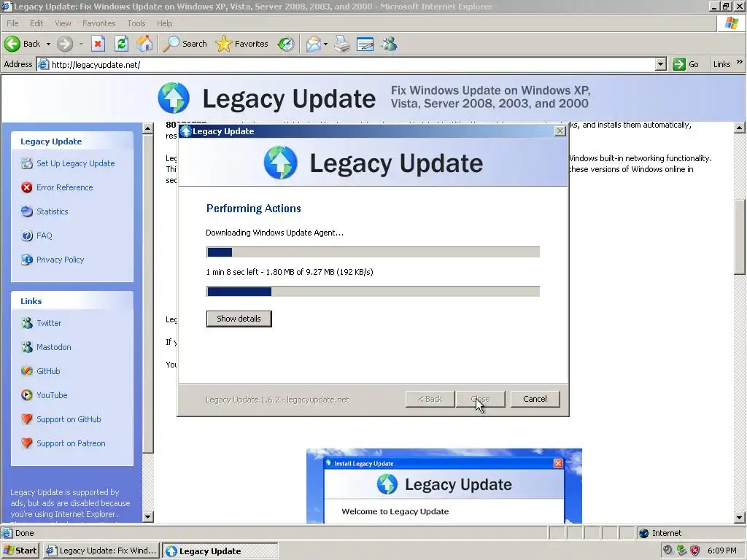Click the Stop loading red X icon
747x560 pixels.
coord(98,44)
